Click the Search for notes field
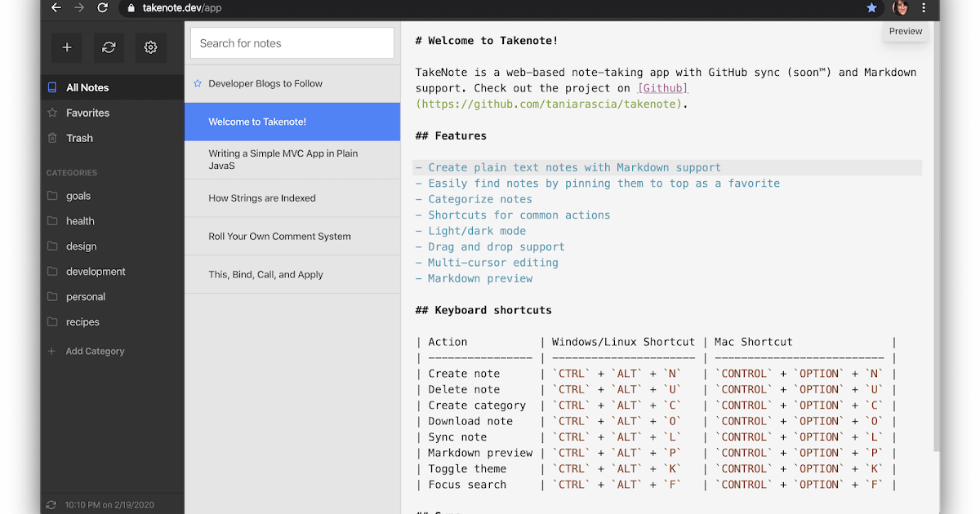 click(292, 43)
